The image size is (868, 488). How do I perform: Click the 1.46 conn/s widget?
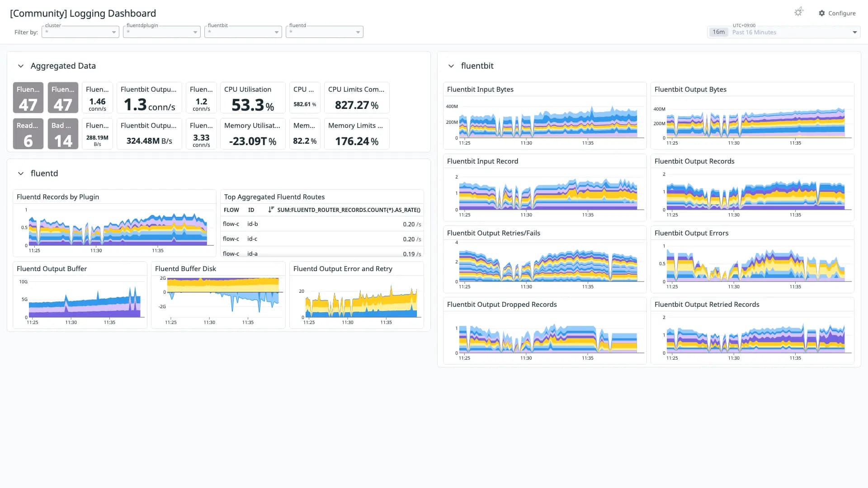coord(97,98)
